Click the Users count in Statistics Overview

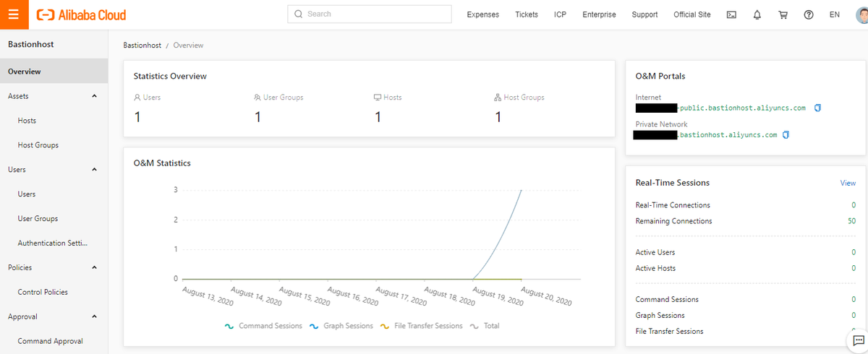tap(137, 116)
